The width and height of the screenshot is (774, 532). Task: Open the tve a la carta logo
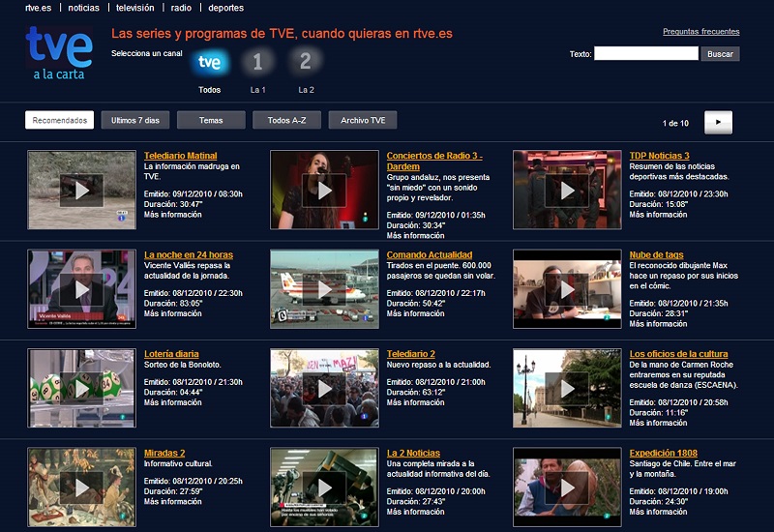(x=59, y=53)
